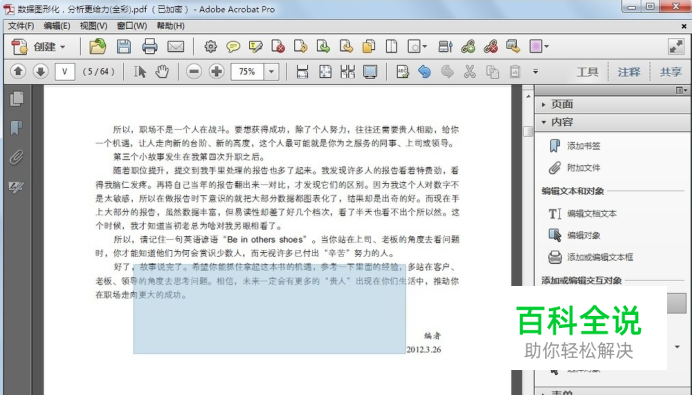Image resolution: width=692 pixels, height=395 pixels.
Task: Click the remove link icon with red mark
Action: tap(490, 46)
